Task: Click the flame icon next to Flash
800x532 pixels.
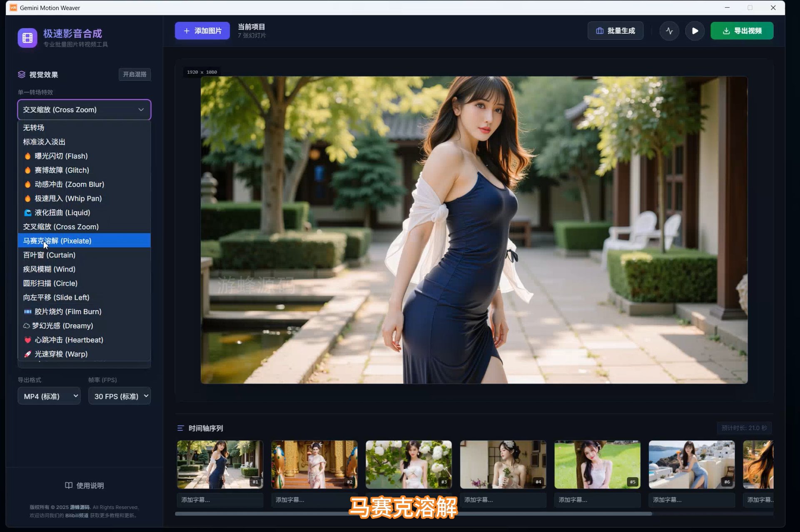Action: click(27, 156)
